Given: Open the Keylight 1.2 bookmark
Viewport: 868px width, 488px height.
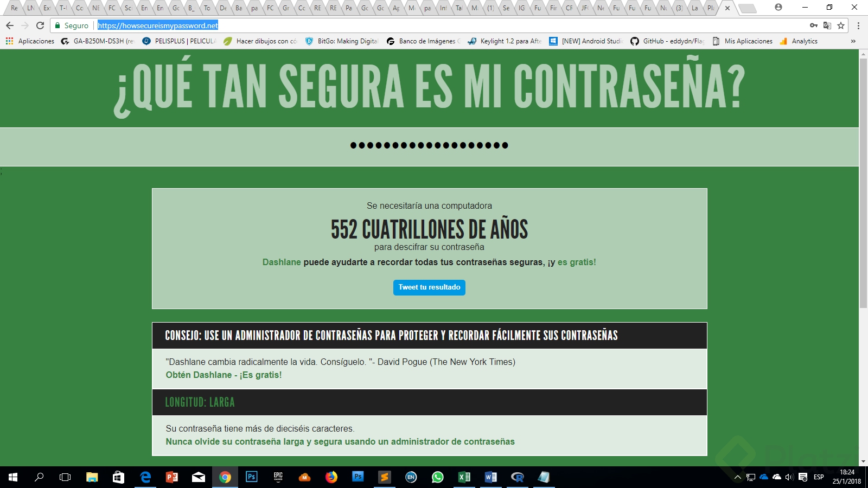Looking at the screenshot, I should point(505,41).
